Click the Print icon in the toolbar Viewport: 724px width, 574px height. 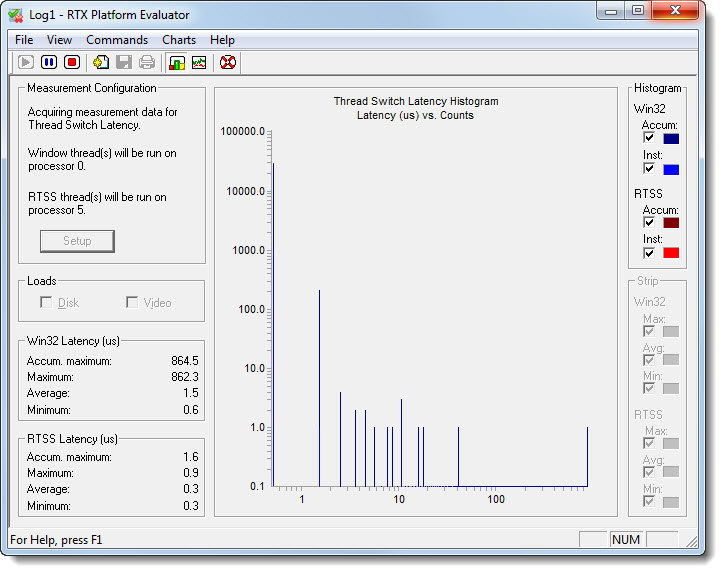[x=147, y=62]
